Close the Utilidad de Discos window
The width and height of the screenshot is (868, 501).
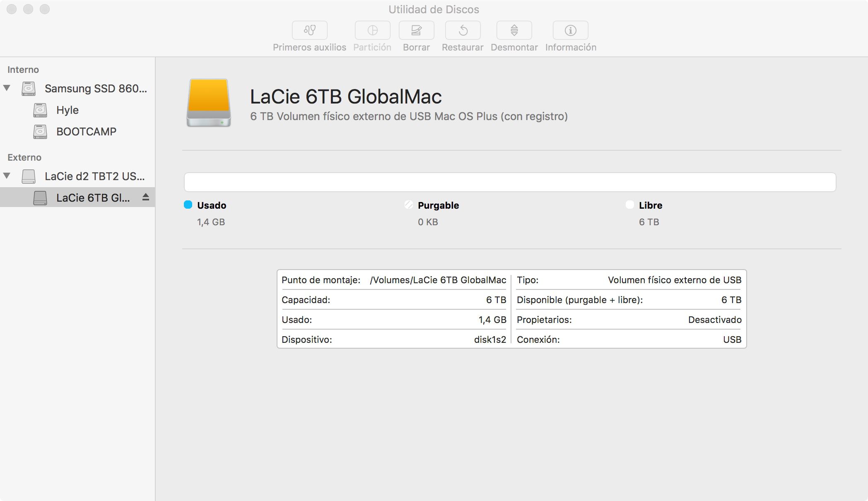tap(12, 9)
